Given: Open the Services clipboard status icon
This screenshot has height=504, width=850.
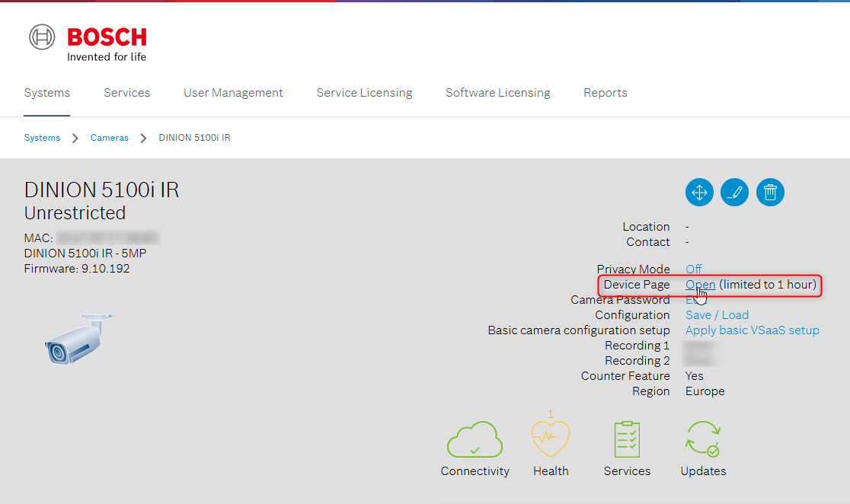Looking at the screenshot, I should 627,439.
